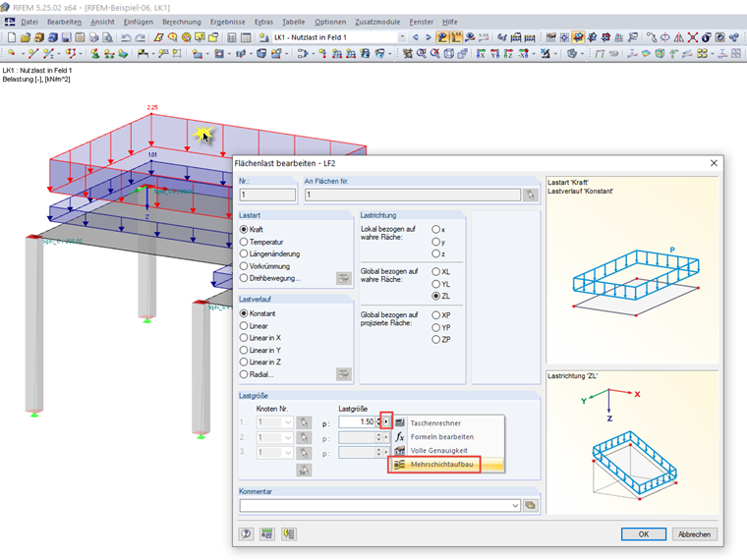The image size is (747, 560).
Task: Click the New line tool icon
Action: [32, 54]
